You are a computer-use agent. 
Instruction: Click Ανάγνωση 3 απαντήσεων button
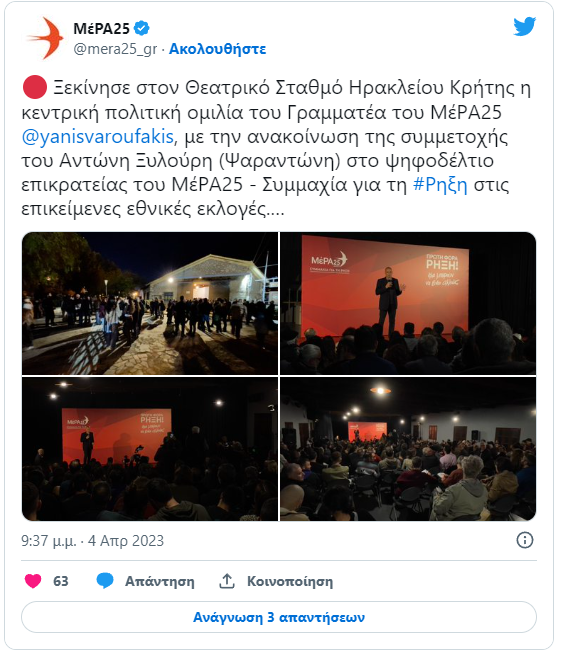pos(279,617)
